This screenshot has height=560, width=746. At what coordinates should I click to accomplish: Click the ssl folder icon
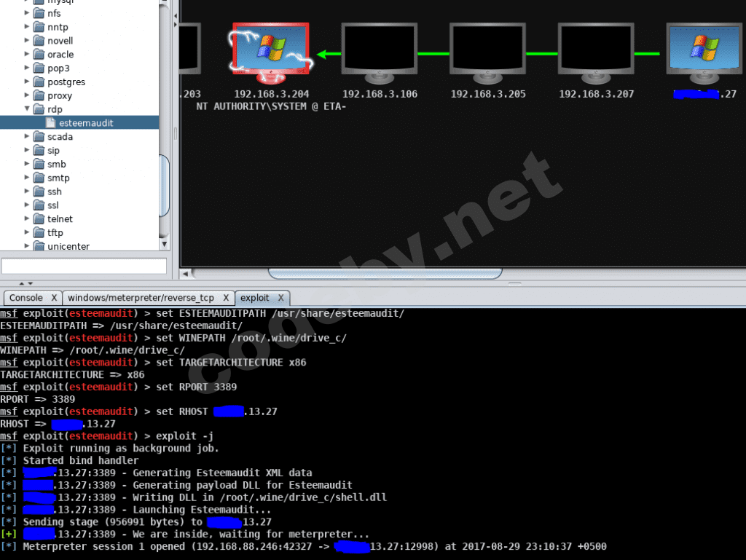(x=39, y=205)
